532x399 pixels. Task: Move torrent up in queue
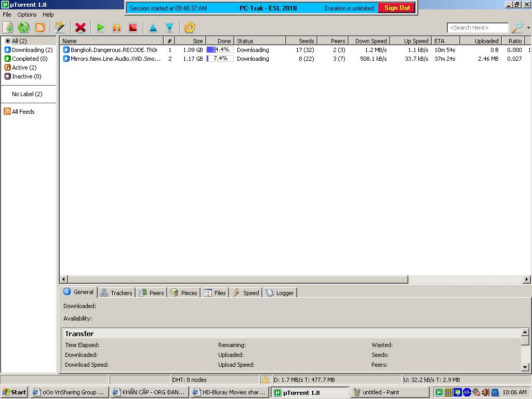153,28
